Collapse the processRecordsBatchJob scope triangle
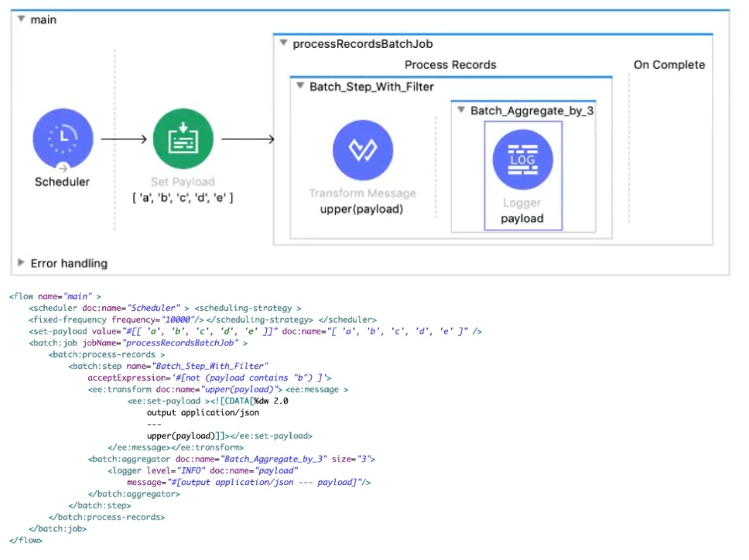Image resolution: width=749 pixels, height=560 pixels. (x=284, y=44)
